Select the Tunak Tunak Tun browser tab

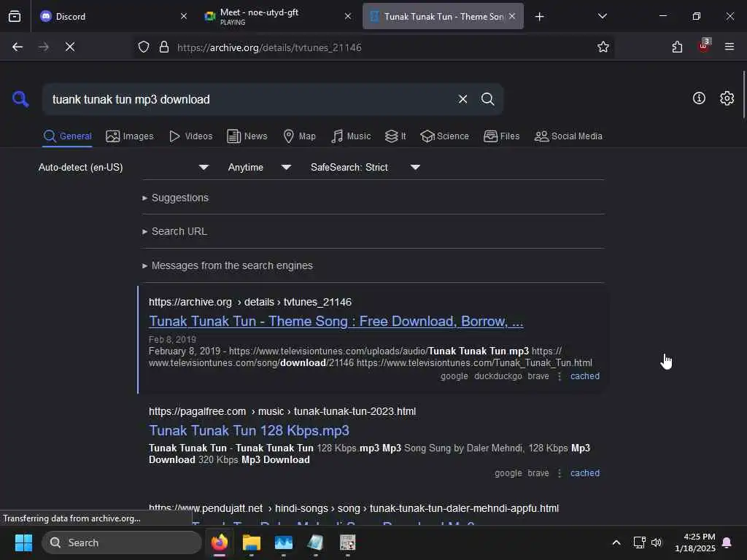point(443,16)
